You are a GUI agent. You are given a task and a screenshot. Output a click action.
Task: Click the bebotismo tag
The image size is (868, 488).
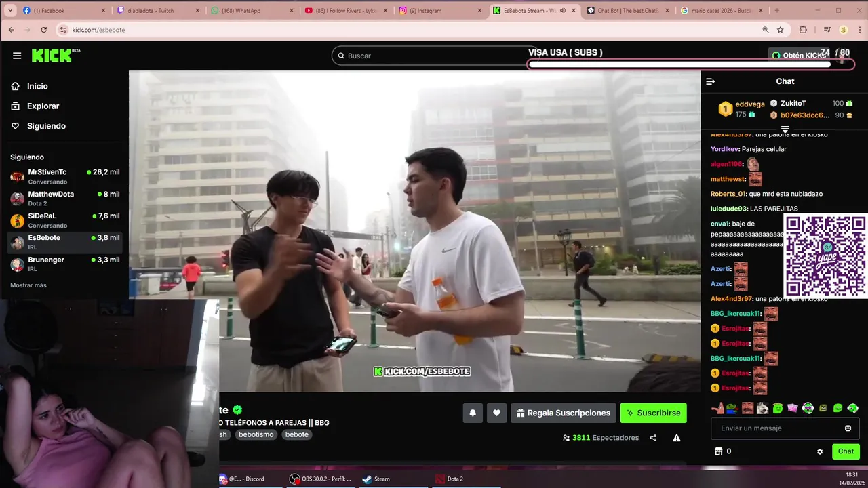click(x=256, y=434)
